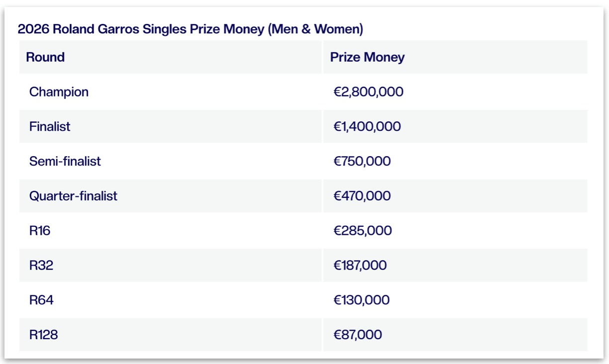Click the €750,000 amount

pos(362,161)
